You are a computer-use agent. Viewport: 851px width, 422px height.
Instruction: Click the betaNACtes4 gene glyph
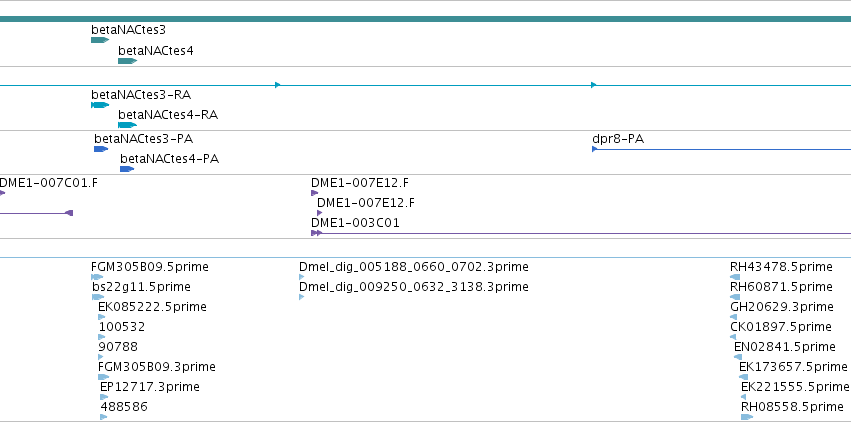(127, 61)
